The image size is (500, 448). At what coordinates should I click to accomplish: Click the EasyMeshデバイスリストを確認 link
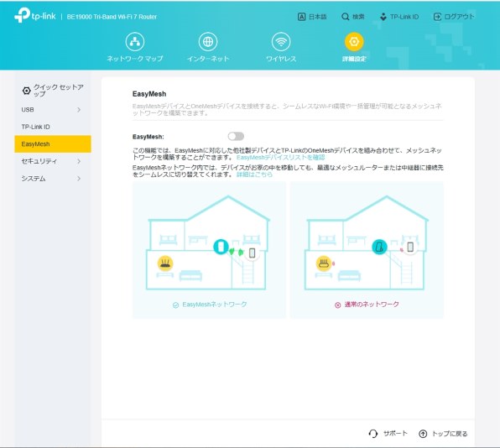(x=280, y=157)
